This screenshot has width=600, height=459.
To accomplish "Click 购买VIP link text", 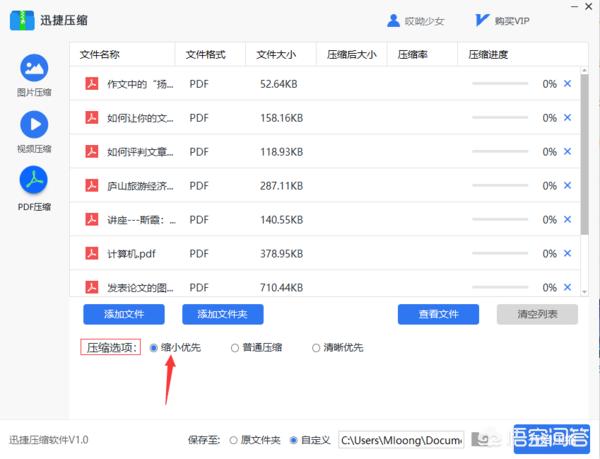I will coord(512,21).
